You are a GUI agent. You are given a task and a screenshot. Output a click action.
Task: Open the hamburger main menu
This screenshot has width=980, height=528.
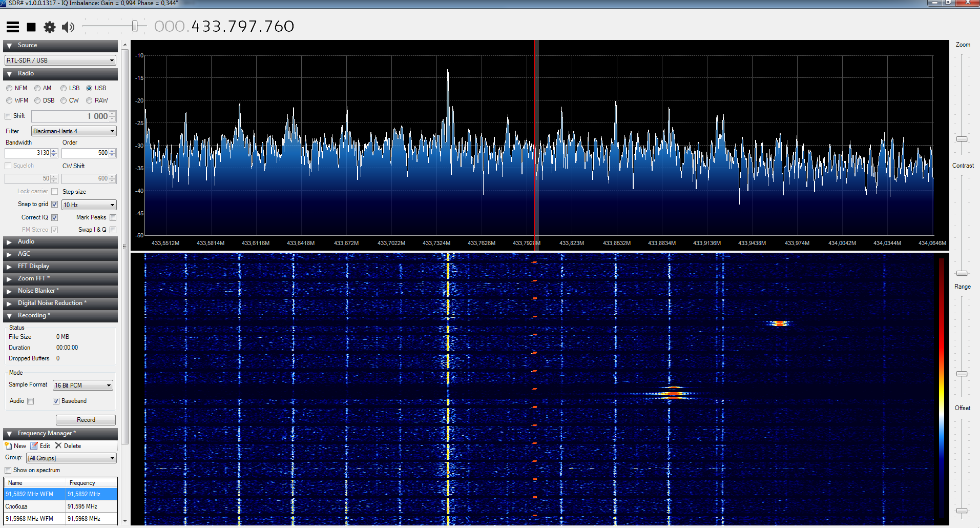(13, 27)
